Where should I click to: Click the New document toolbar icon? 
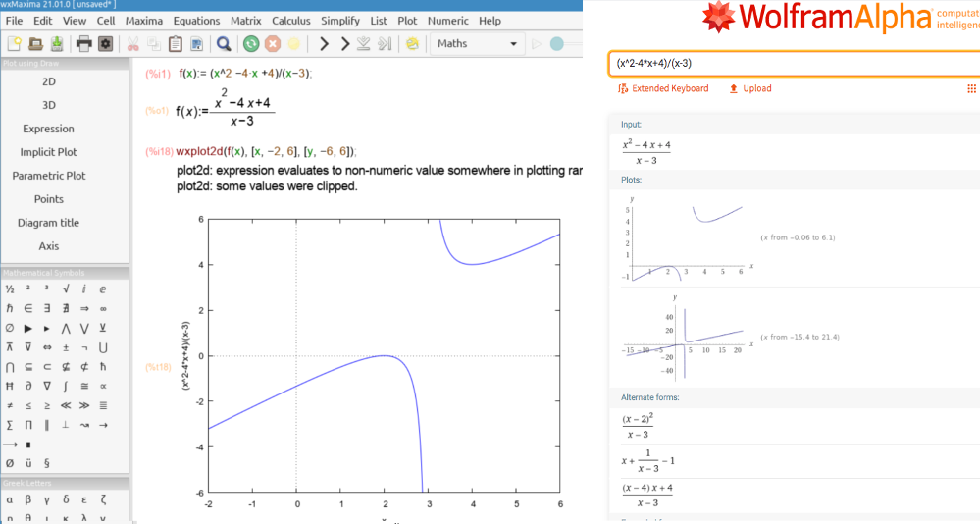point(15,44)
